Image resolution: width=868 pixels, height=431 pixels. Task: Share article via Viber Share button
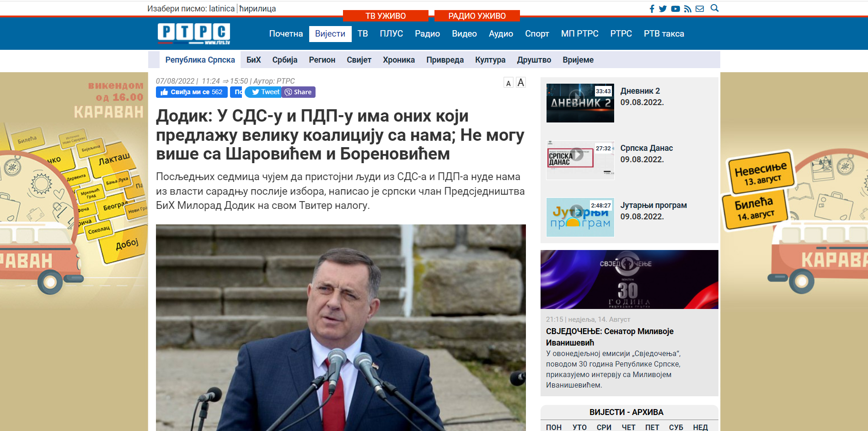pyautogui.click(x=298, y=92)
